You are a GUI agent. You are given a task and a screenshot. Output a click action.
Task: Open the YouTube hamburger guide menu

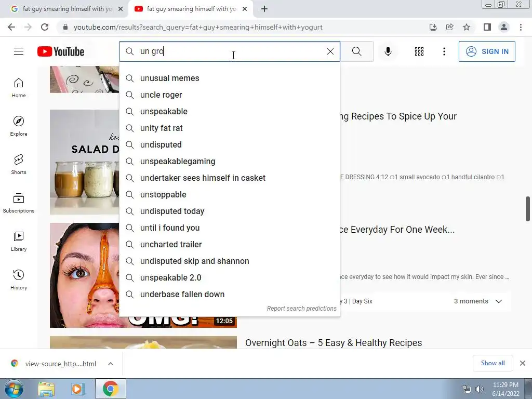click(19, 51)
